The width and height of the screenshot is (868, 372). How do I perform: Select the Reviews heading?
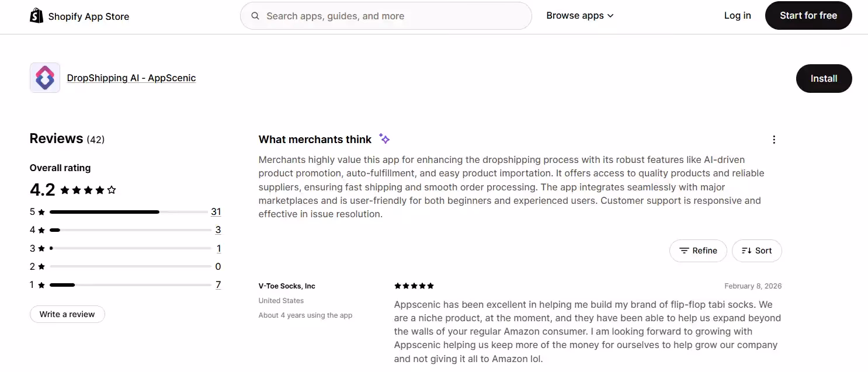56,138
